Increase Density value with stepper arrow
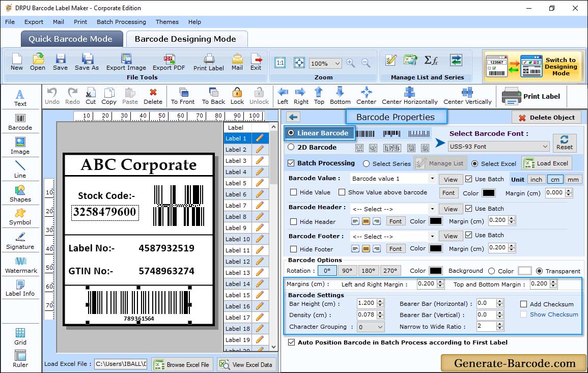588x373 pixels. click(x=381, y=312)
